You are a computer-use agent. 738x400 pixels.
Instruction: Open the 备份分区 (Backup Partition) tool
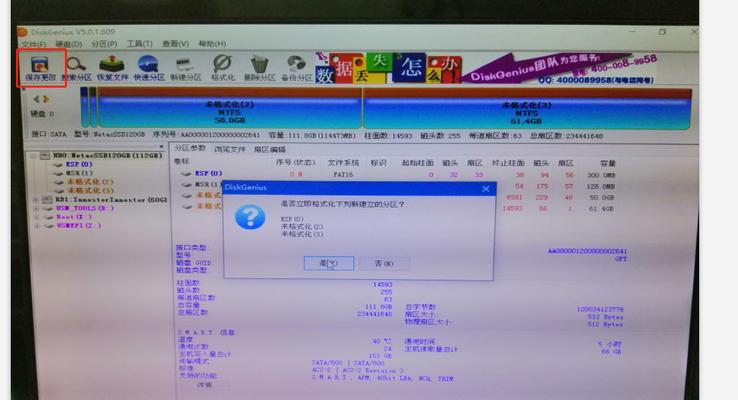tap(297, 68)
